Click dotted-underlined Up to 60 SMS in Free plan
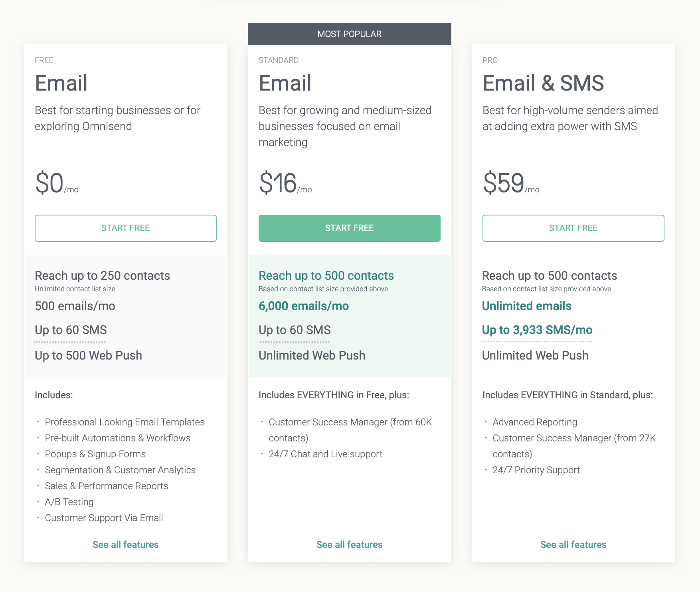The height and width of the screenshot is (593, 700). point(71,330)
